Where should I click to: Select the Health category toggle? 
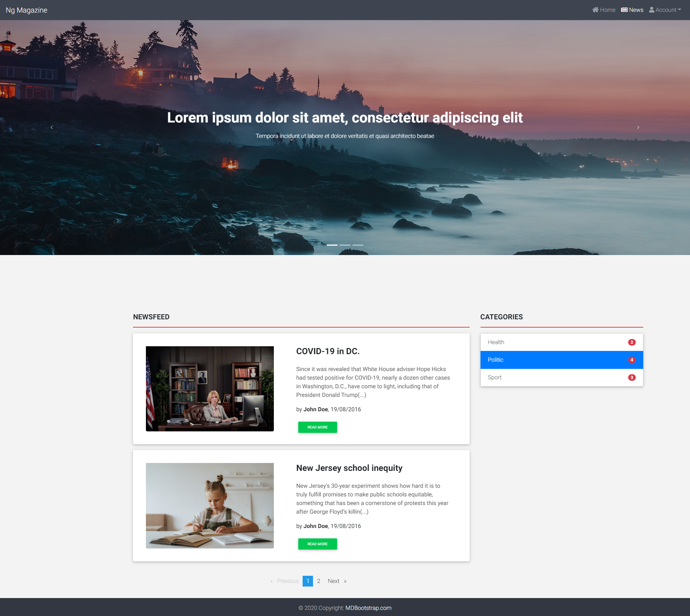click(561, 342)
